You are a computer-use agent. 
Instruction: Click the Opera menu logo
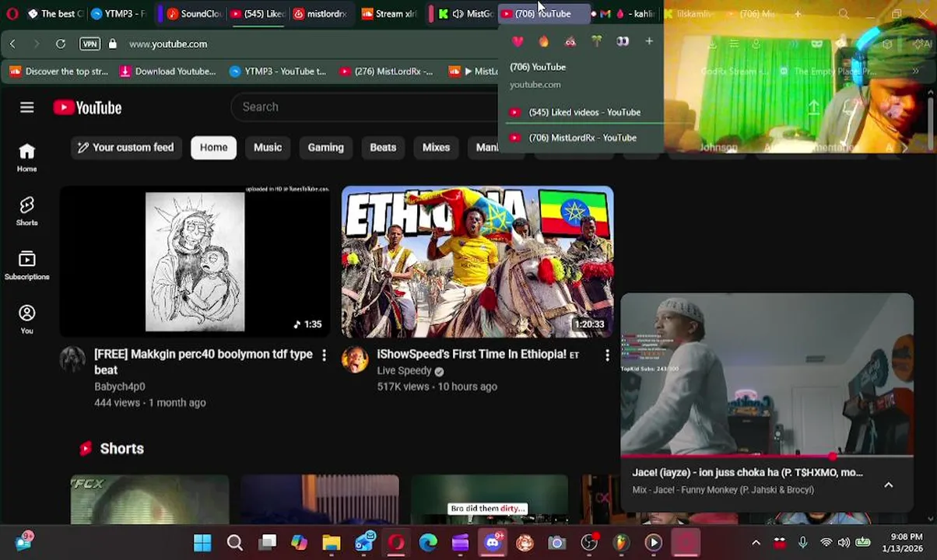pyautogui.click(x=12, y=13)
